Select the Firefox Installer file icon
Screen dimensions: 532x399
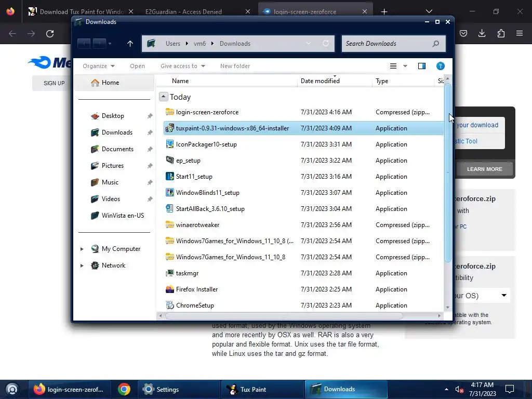(x=170, y=289)
